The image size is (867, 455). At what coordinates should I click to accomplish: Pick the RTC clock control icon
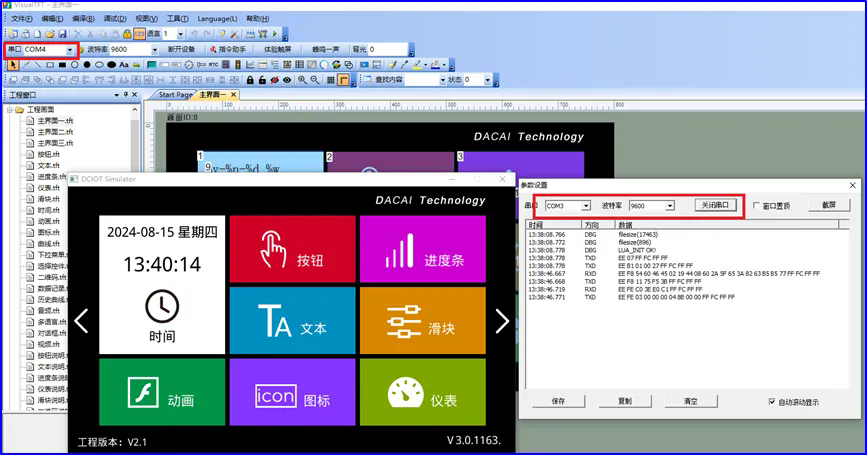[x=213, y=65]
